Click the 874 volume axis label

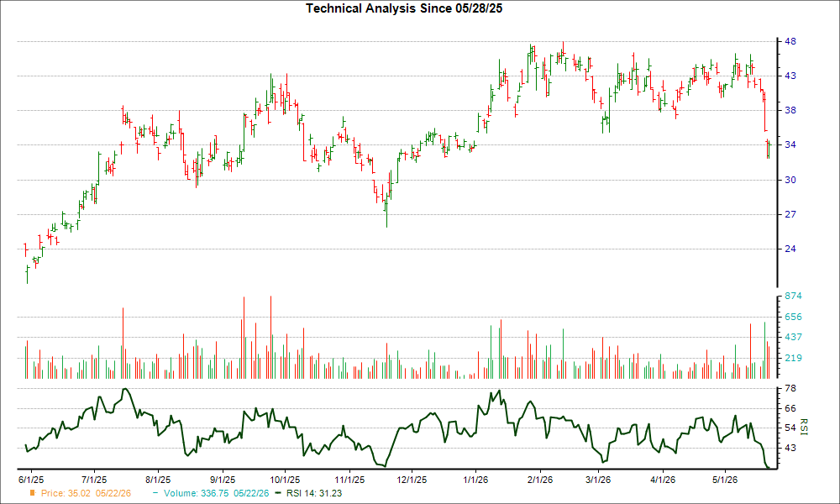point(793,297)
